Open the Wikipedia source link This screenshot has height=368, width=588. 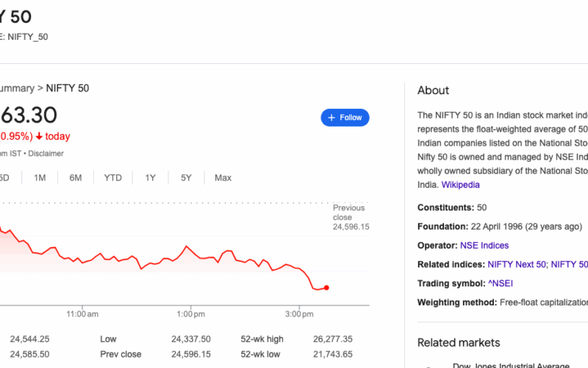click(460, 185)
